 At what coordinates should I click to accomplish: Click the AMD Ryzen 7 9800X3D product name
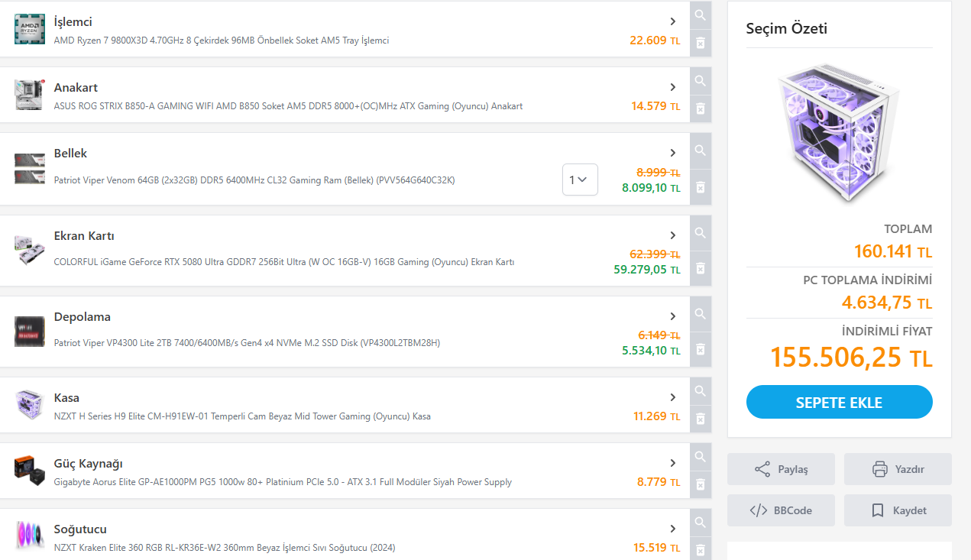tap(222, 40)
